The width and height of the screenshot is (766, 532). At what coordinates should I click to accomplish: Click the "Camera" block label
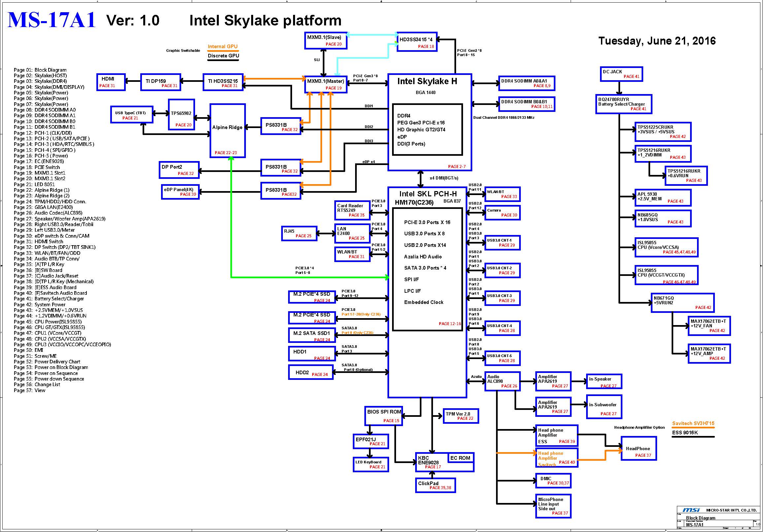(x=494, y=210)
